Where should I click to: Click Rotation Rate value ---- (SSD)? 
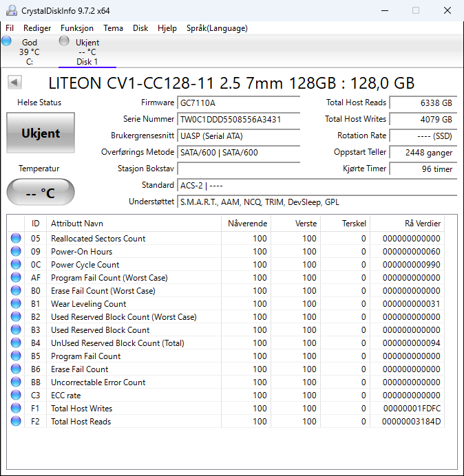(x=423, y=136)
